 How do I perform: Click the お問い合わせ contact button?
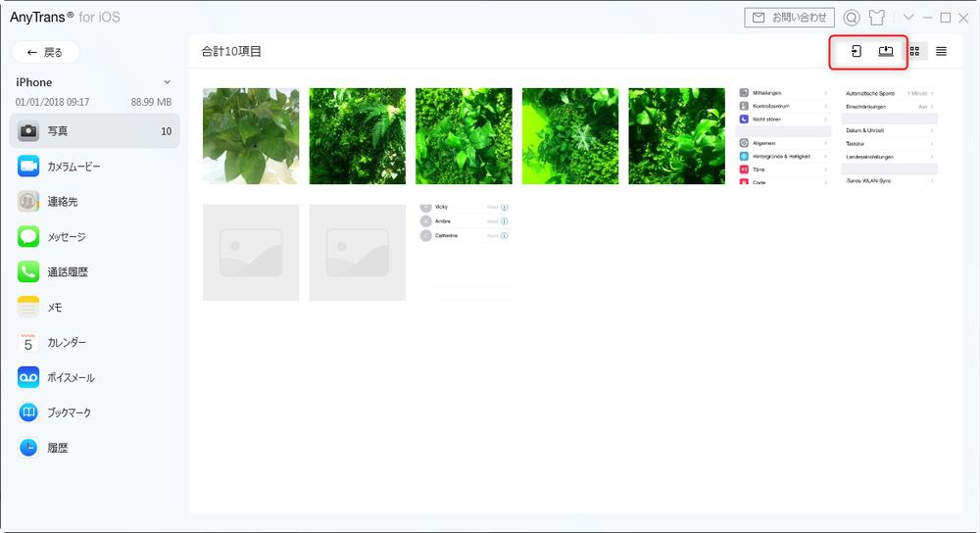[789, 18]
